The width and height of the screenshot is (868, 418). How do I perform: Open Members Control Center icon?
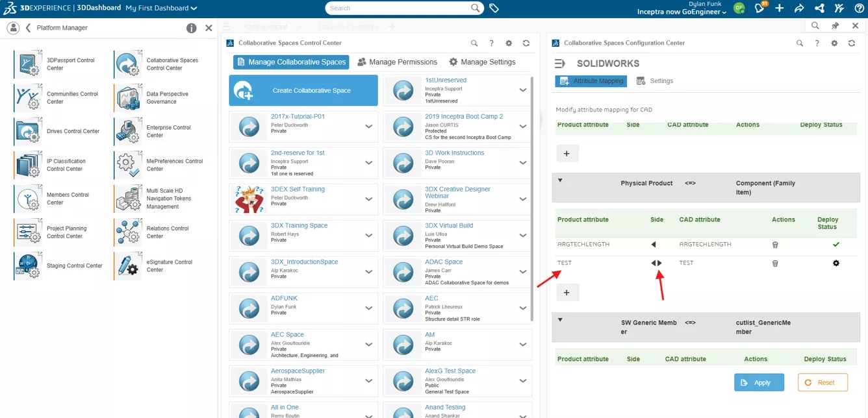[28, 199]
